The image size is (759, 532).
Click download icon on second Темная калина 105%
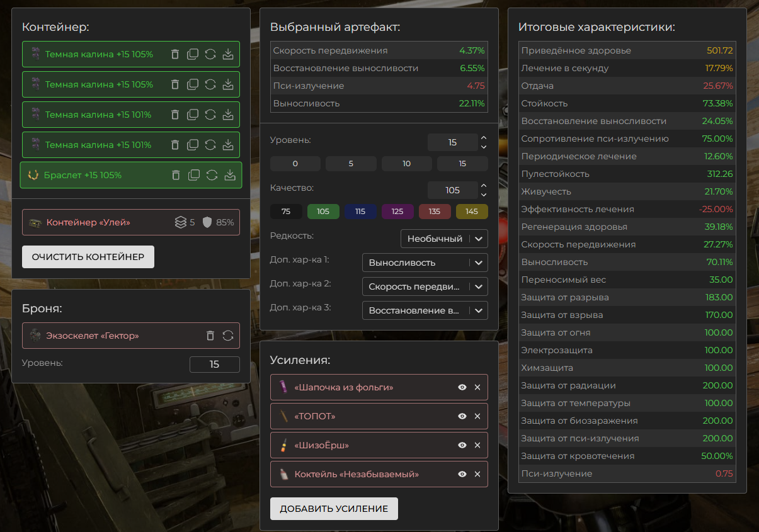[x=228, y=84]
